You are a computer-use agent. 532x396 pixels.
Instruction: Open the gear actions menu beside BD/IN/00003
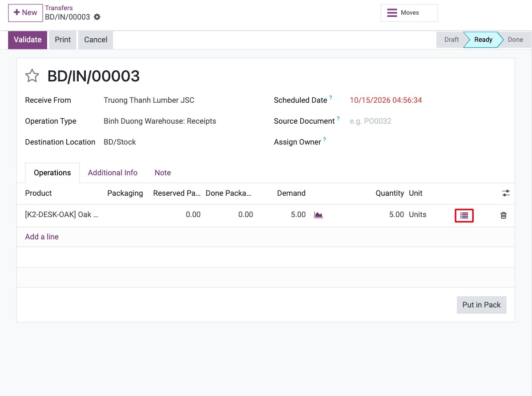point(97,17)
